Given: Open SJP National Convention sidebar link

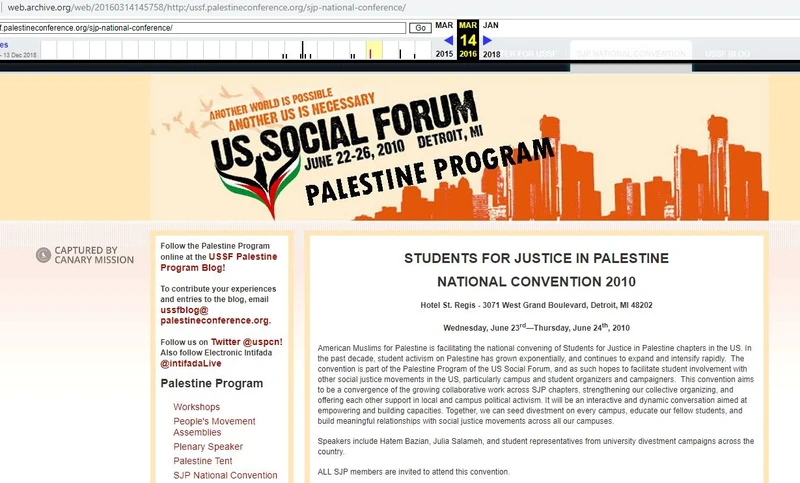Looking at the screenshot, I should tap(225, 475).
